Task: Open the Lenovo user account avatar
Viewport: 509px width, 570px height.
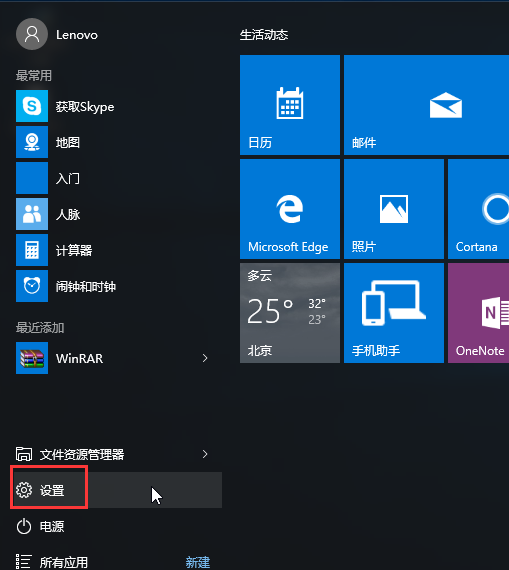Action: [x=32, y=34]
